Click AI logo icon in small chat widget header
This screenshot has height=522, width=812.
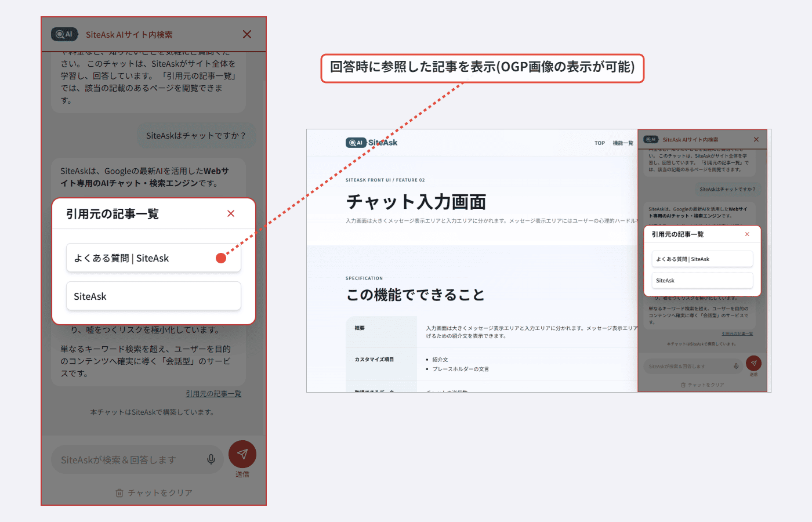tap(651, 139)
